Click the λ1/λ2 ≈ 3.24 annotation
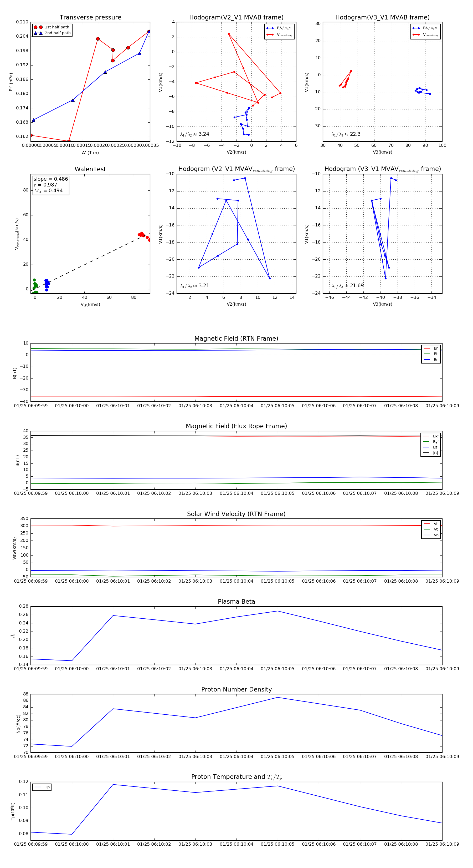The width and height of the screenshot is (473, 868). point(194,134)
